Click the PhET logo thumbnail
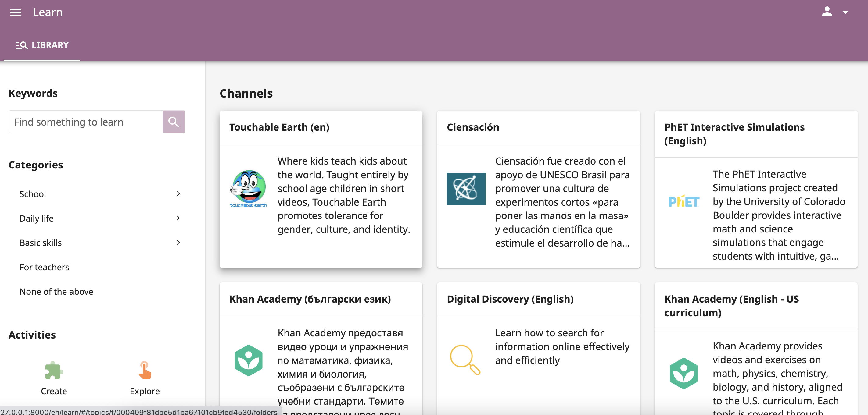Viewport: 868px width, 415px height. pos(683,201)
